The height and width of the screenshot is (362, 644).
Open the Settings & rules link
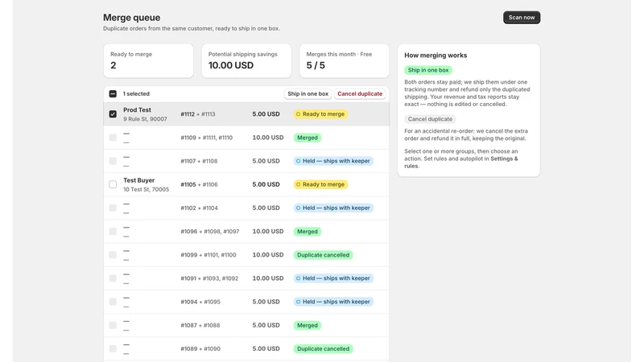[x=460, y=162]
